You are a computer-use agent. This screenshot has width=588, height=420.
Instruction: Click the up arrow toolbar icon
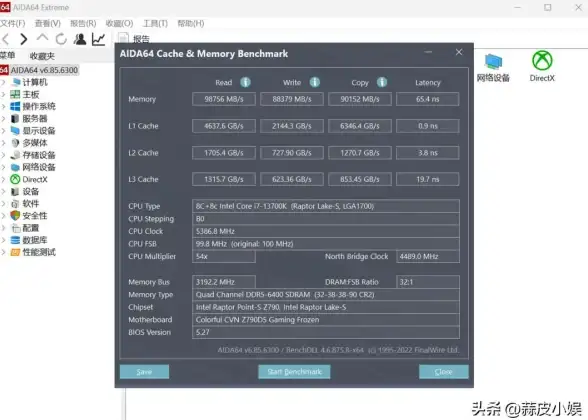[x=42, y=38]
